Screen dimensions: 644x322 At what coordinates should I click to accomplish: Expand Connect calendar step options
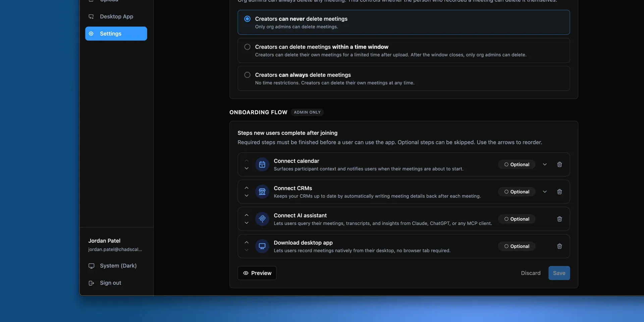click(545, 164)
